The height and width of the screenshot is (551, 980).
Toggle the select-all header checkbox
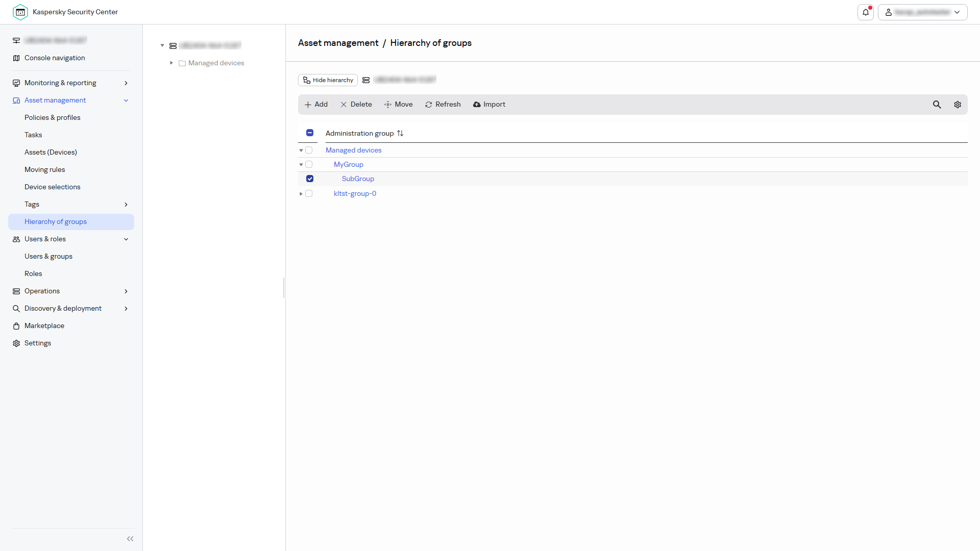click(310, 133)
